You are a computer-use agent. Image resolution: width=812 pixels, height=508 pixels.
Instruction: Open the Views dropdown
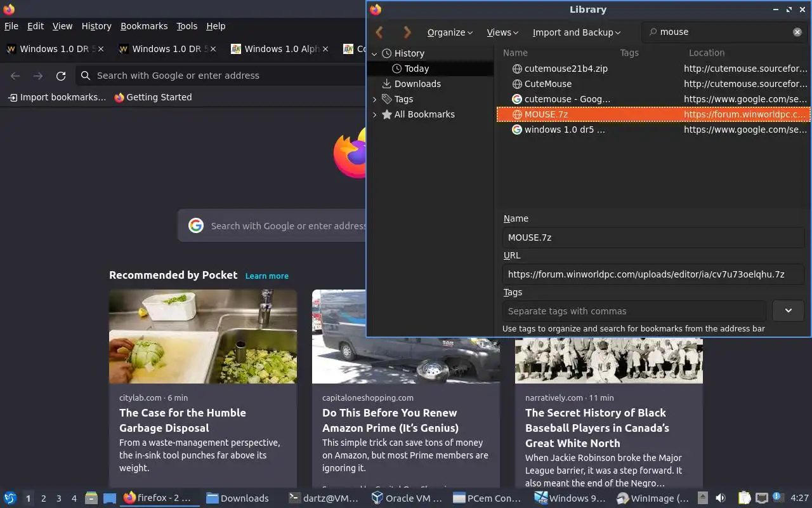tap(502, 32)
